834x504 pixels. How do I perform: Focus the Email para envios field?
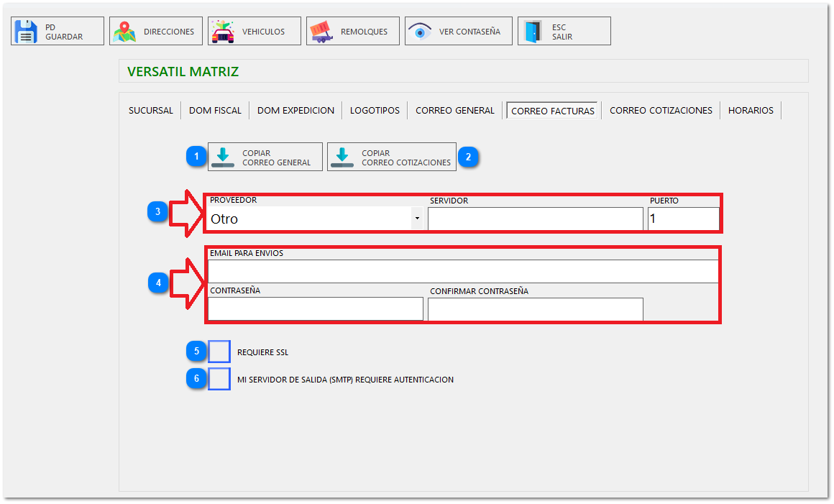462,271
